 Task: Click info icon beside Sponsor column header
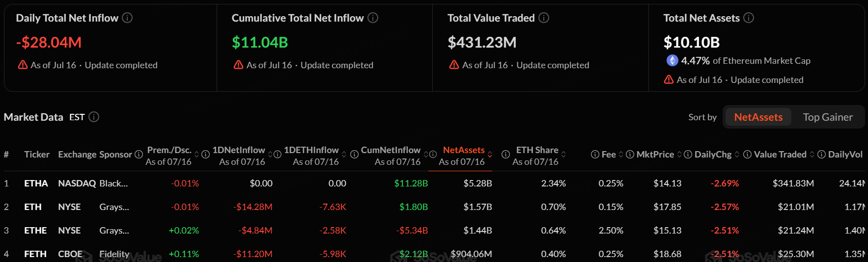pyautogui.click(x=139, y=154)
